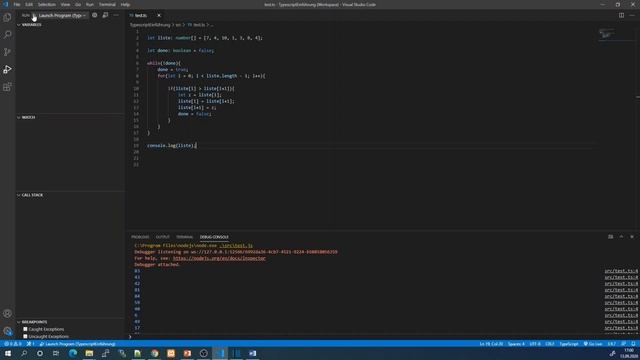Viewport: 640px width, 360px height.
Task: Open the Launch Program configuration dropdown
Action: click(62, 16)
